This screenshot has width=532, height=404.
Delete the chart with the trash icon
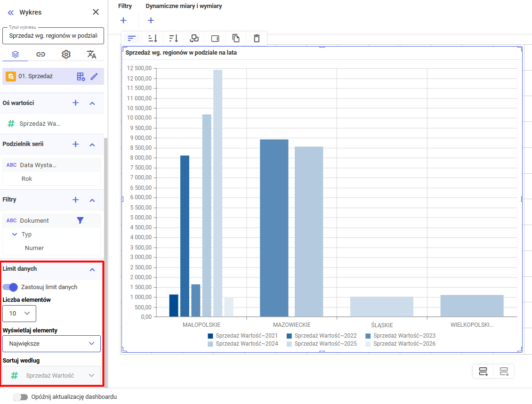click(256, 39)
